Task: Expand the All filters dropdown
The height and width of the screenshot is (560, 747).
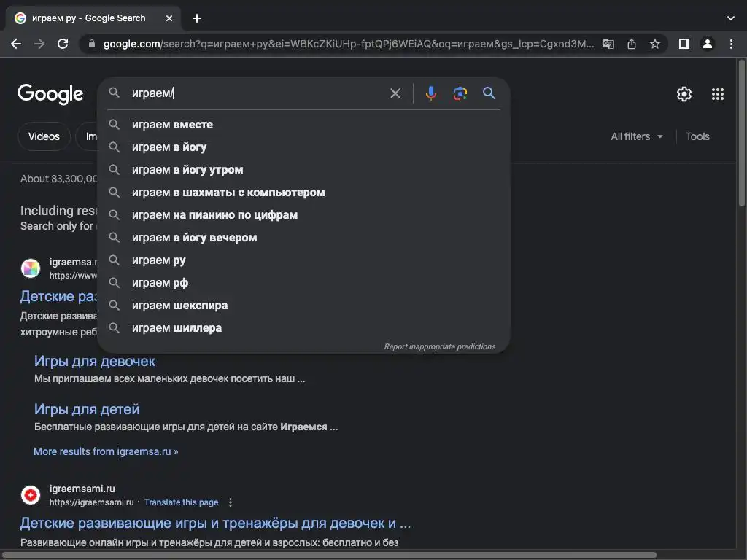Action: 637,136
